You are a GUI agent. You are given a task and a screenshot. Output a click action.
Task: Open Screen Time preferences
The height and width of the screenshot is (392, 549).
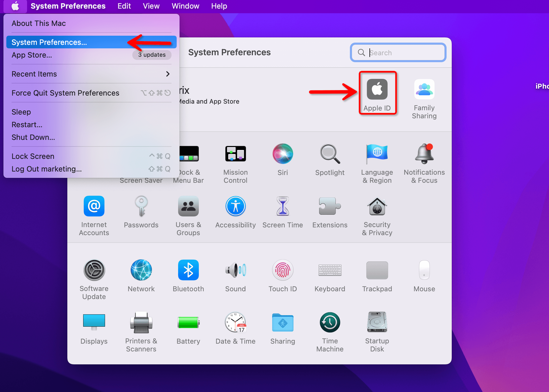[283, 212]
